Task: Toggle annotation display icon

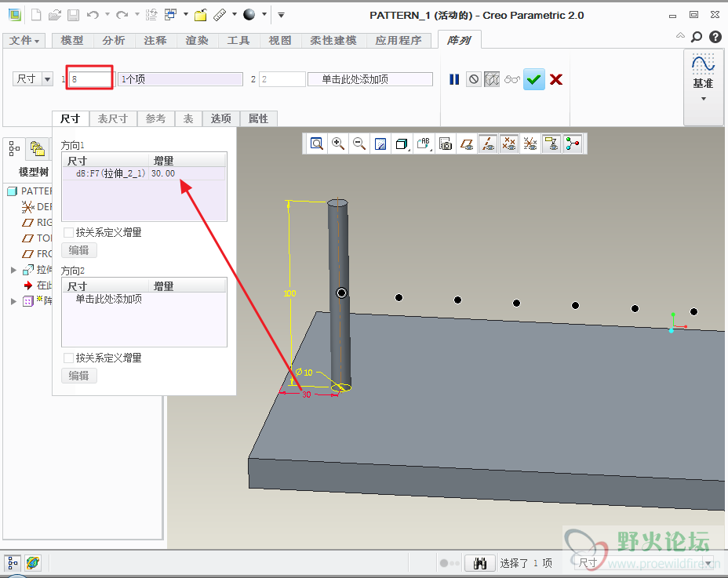Action: (551, 144)
